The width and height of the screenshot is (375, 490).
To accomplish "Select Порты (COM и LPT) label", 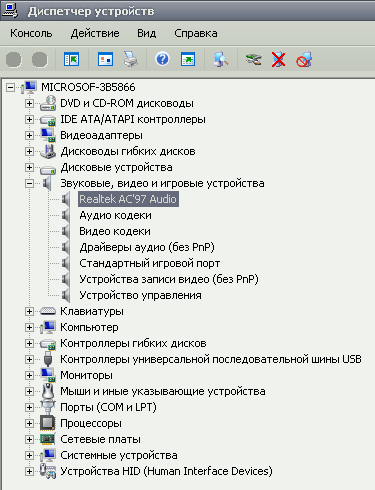I will 108,407.
